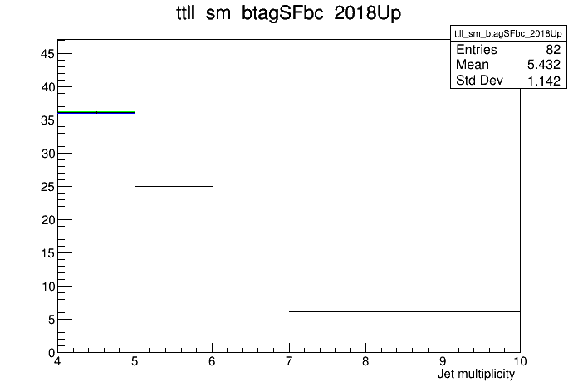Click y-axis label 25
Screen dimensions: 578x392
pyautogui.click(x=47, y=187)
